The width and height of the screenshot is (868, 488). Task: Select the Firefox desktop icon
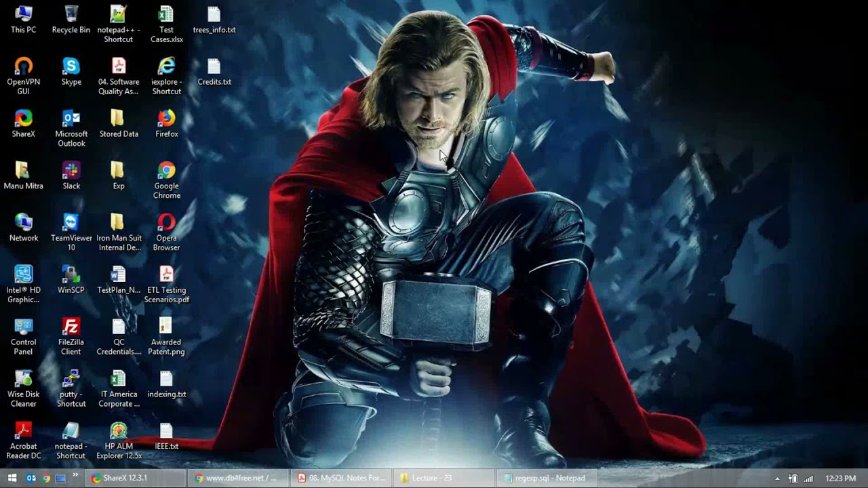pyautogui.click(x=166, y=123)
